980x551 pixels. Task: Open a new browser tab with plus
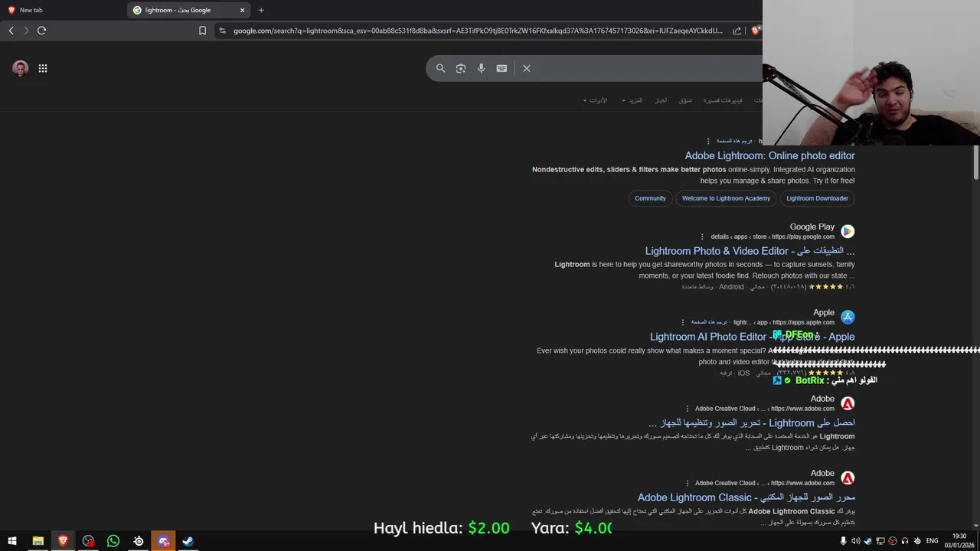point(261,10)
